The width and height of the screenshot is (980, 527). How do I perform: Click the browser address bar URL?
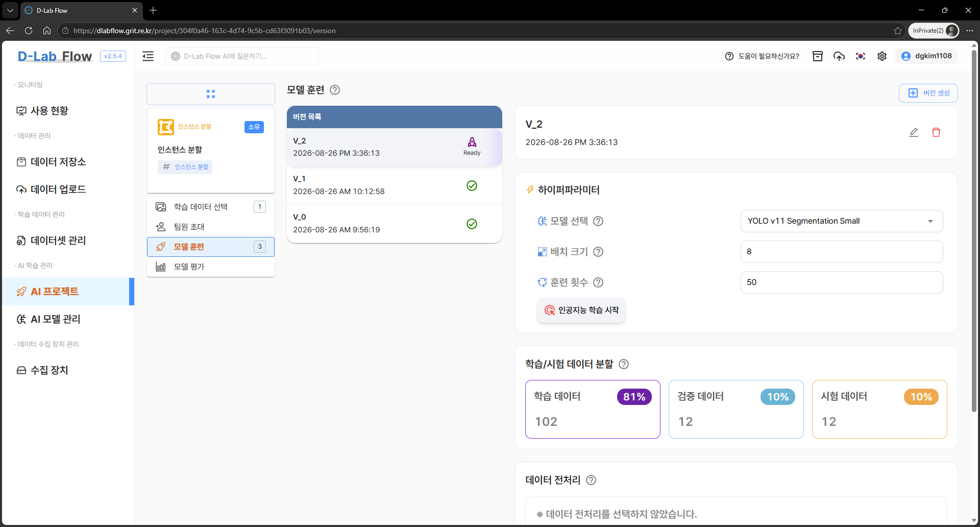pyautogui.click(x=204, y=31)
